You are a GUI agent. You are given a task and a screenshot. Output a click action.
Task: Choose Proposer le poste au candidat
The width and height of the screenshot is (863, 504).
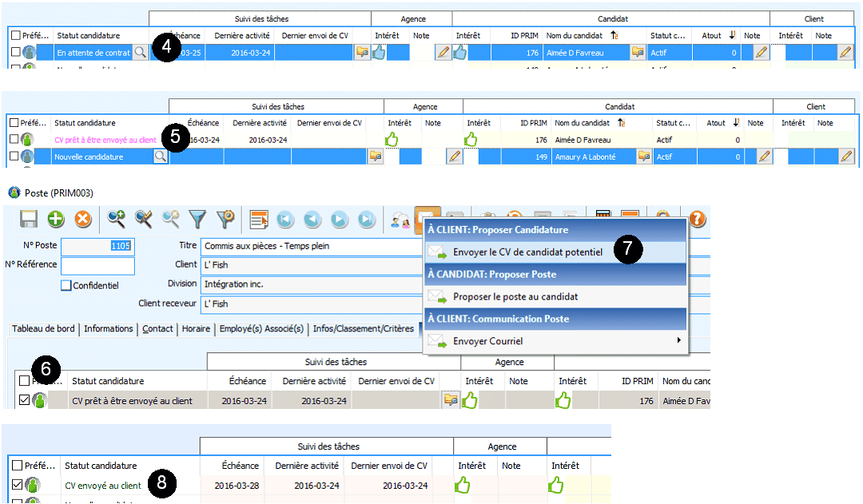(515, 296)
